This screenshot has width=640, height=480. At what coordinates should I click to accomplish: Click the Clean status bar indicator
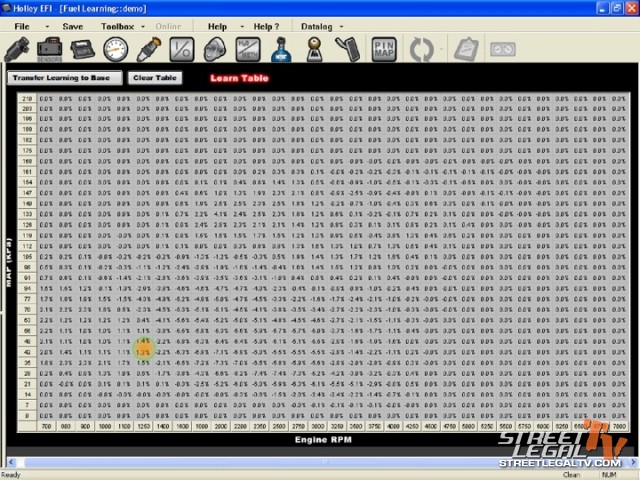pyautogui.click(x=571, y=475)
